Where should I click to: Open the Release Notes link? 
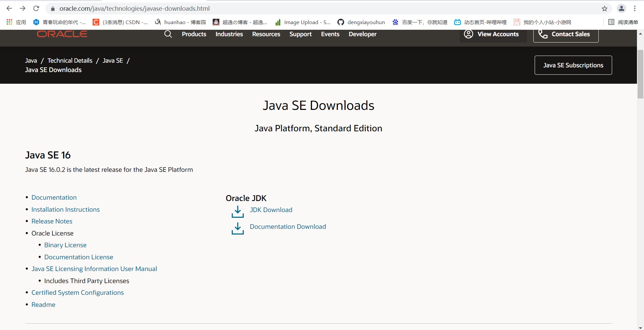tap(52, 221)
